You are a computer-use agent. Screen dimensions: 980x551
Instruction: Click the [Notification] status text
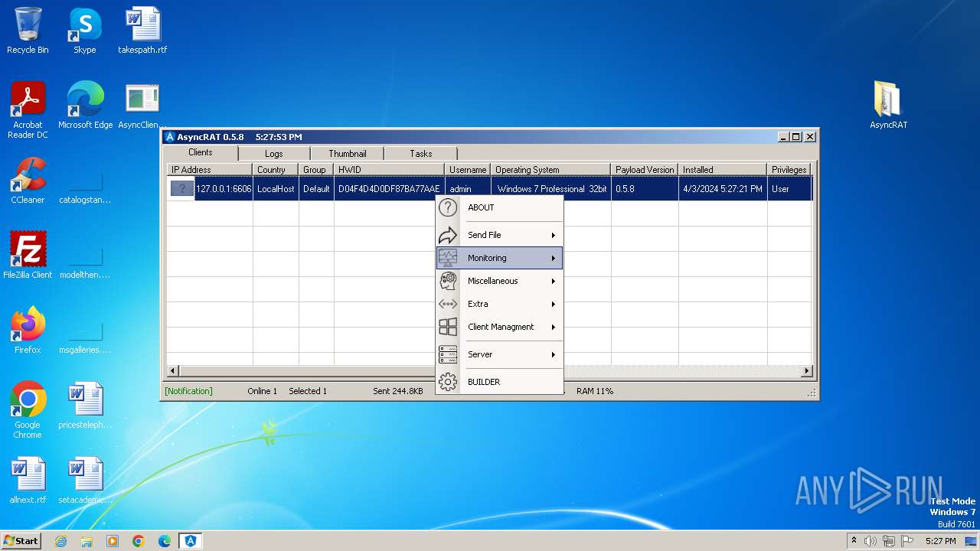(188, 391)
